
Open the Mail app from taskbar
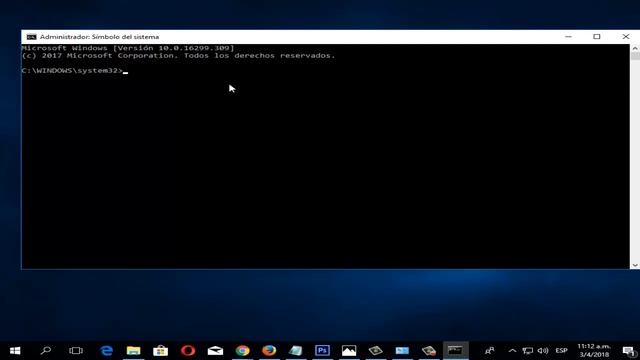215,351
